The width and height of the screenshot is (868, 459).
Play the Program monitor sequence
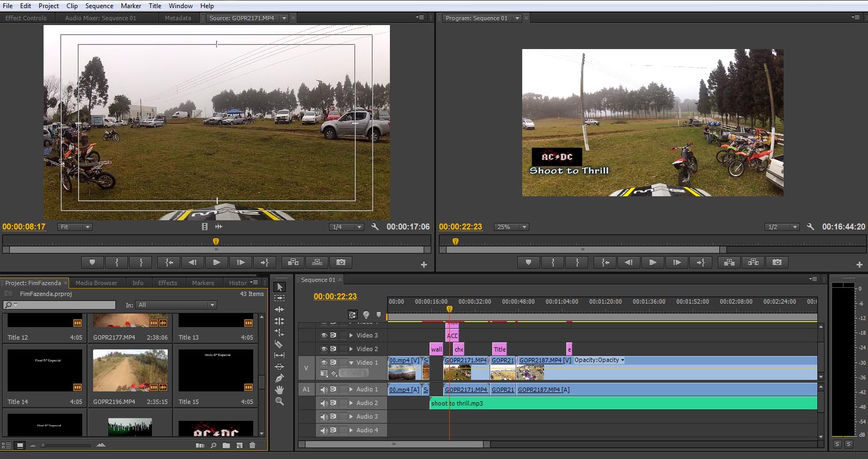(652, 262)
